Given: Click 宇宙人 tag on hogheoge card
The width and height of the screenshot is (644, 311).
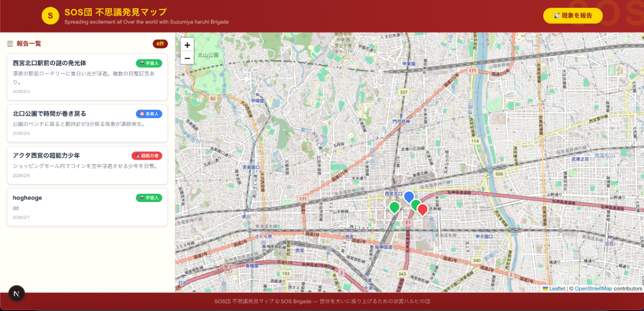Looking at the screenshot, I should pos(149,198).
